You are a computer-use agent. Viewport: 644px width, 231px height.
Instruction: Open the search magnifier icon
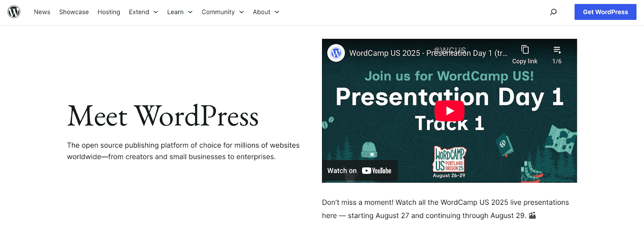coord(553,12)
